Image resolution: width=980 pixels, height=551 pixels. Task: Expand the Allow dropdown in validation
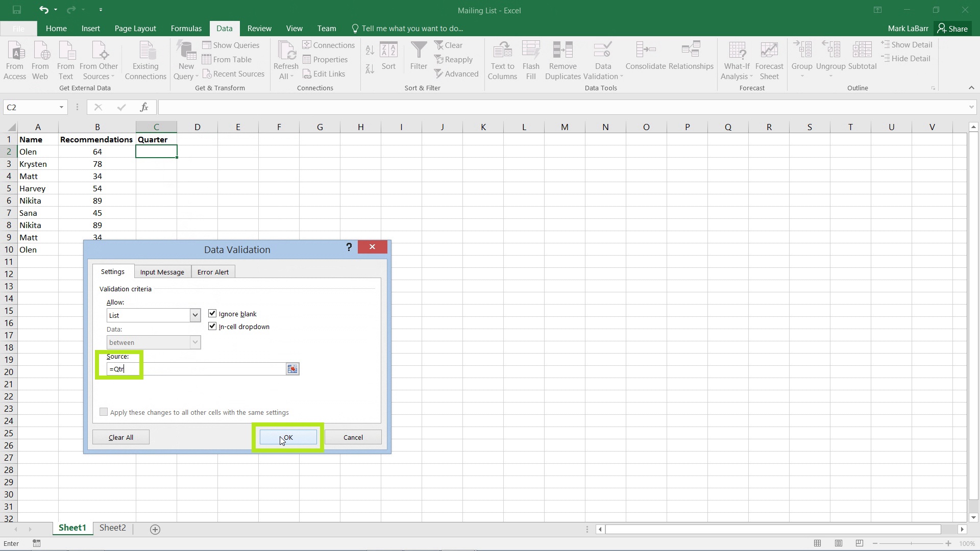pyautogui.click(x=194, y=315)
